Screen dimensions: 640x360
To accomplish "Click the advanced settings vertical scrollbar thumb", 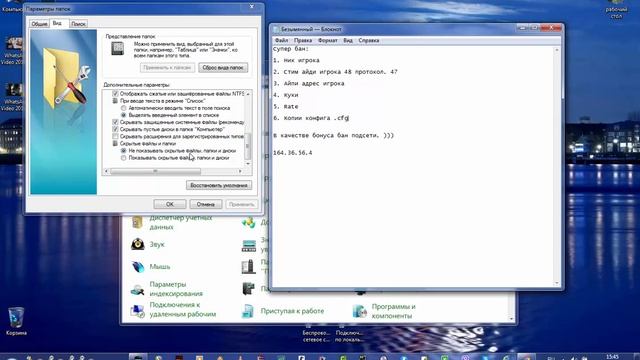I will point(248,146).
